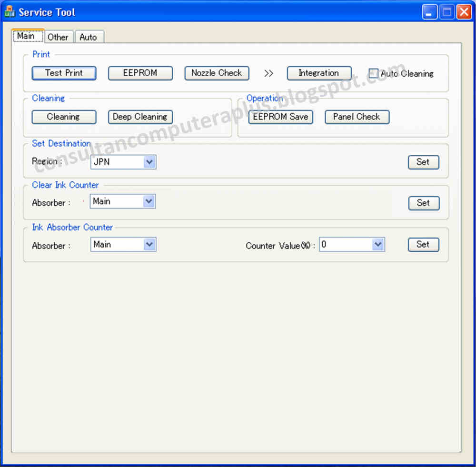Run a Panel Check

[357, 117]
